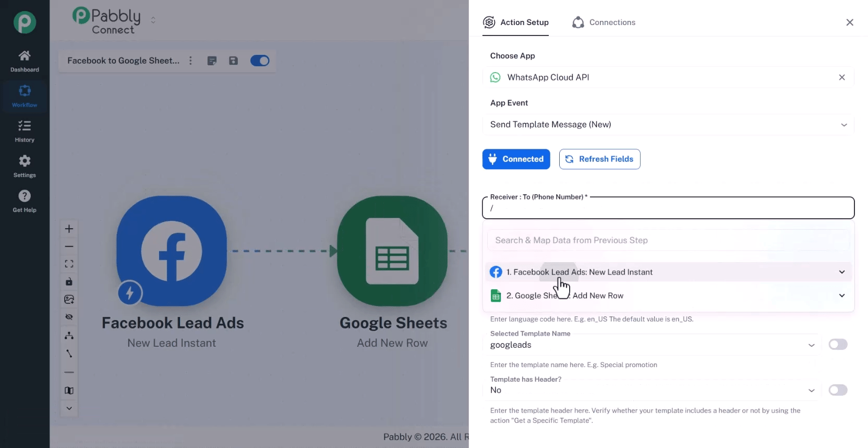Switch to Connections tab
Screen dimensions: 868x448
point(604,22)
